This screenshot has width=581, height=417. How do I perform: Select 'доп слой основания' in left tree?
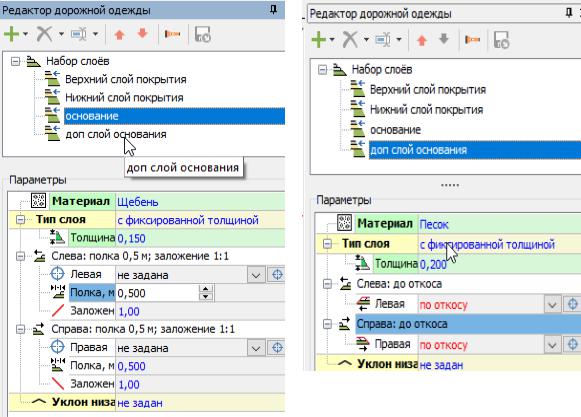click(116, 134)
